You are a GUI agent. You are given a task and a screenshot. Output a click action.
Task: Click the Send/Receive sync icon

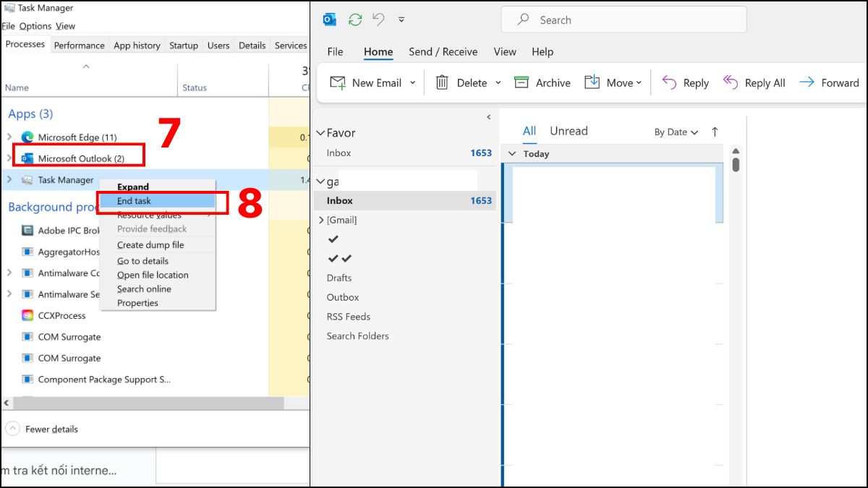tap(354, 20)
